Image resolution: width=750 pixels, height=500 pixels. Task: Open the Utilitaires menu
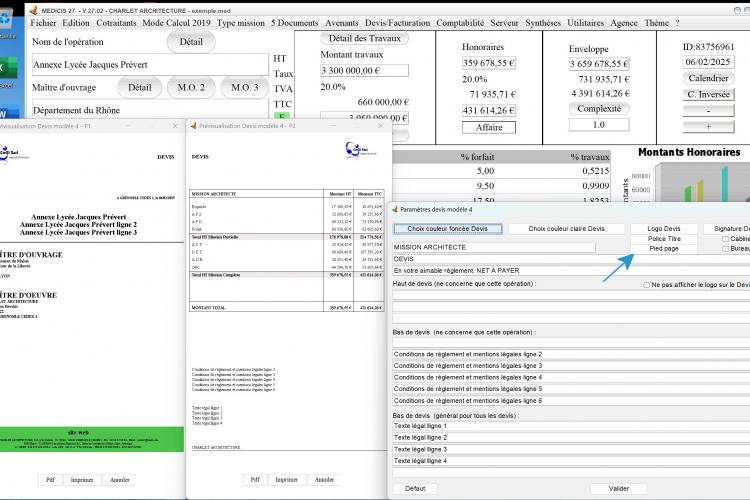pos(585,23)
